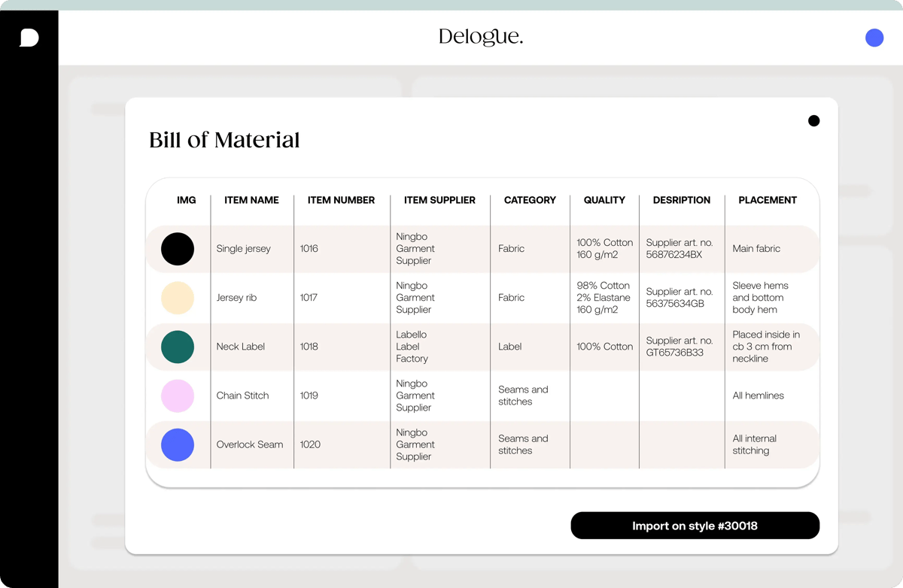This screenshot has width=903, height=588.
Task: Click Supplier art. no. 56375634GB
Action: pyautogui.click(x=680, y=298)
